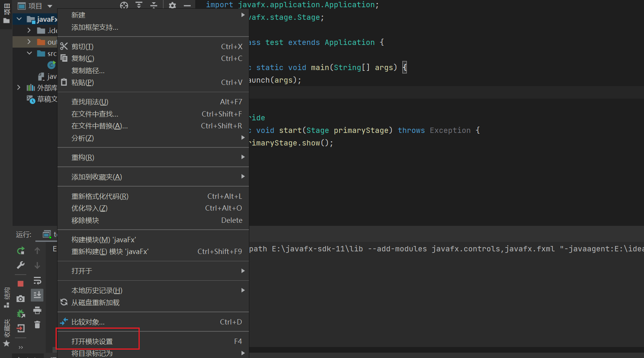
Task: Select 剪切(T) in context menu
Action: [x=153, y=46]
